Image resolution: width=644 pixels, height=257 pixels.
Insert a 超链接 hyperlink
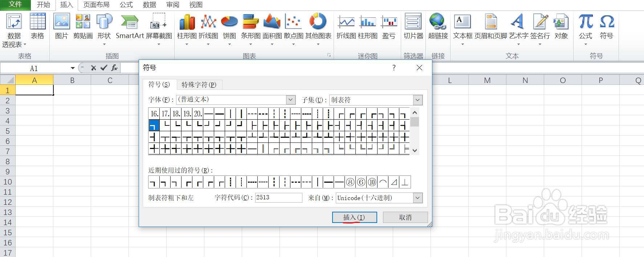click(x=438, y=26)
